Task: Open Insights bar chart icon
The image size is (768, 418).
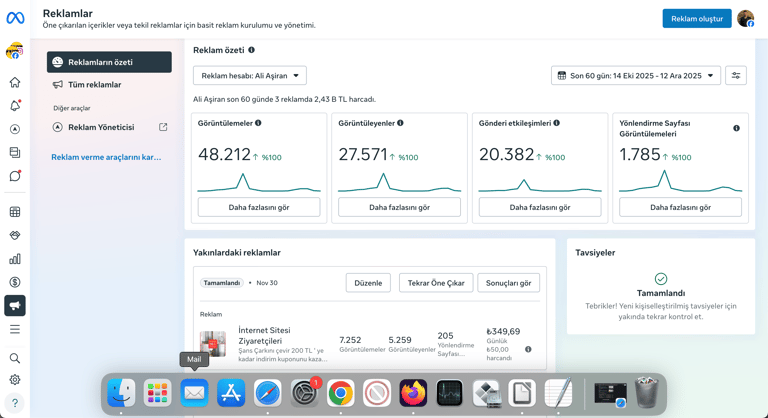Action: point(15,259)
